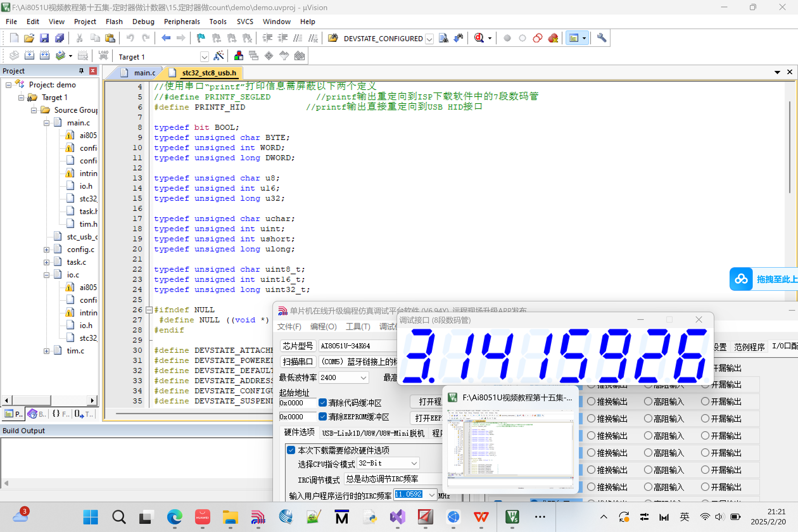Click the Comment selection icon
This screenshot has width=798, height=532.
coord(298,38)
